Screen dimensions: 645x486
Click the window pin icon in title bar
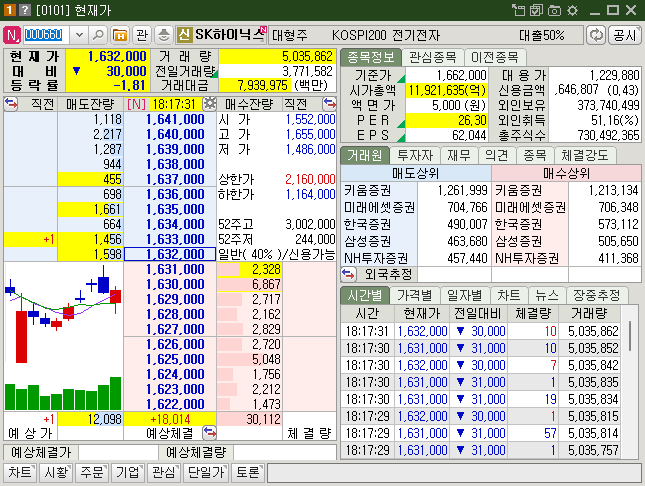(x=518, y=10)
